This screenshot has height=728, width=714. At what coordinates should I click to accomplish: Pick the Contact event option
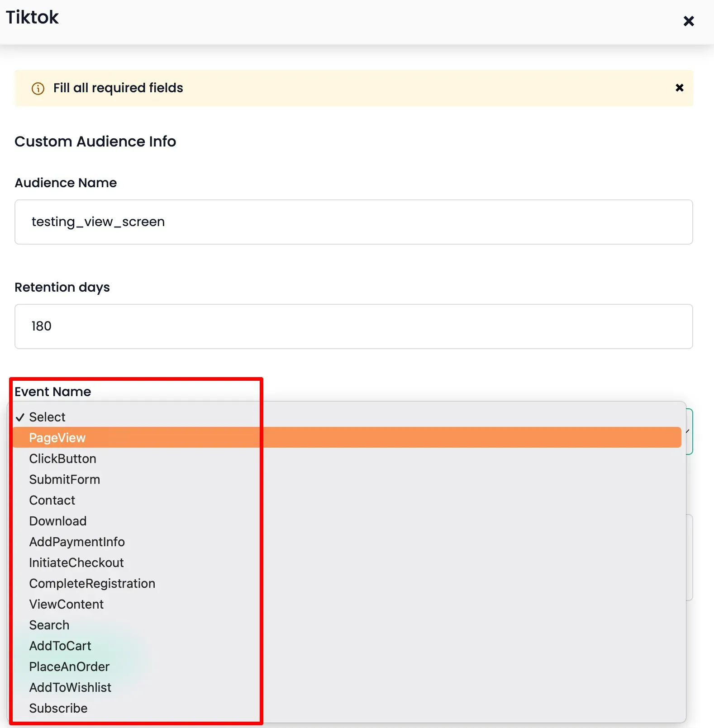[347, 500]
